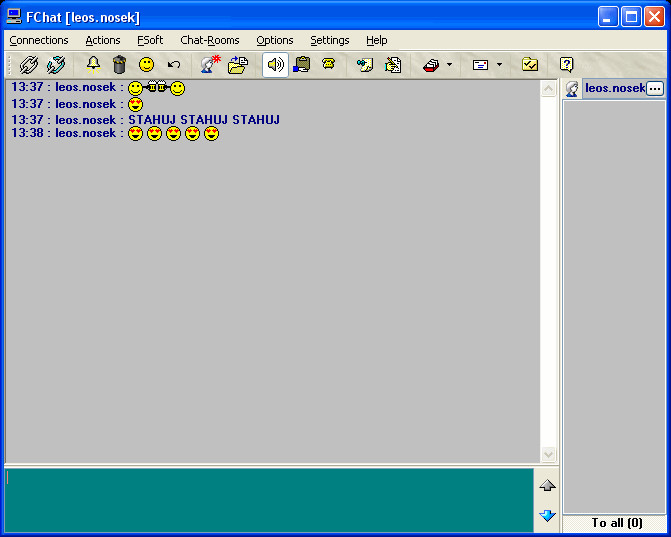Click the reconnect chain with arrows icon
This screenshot has height=537, width=671.
point(56,65)
